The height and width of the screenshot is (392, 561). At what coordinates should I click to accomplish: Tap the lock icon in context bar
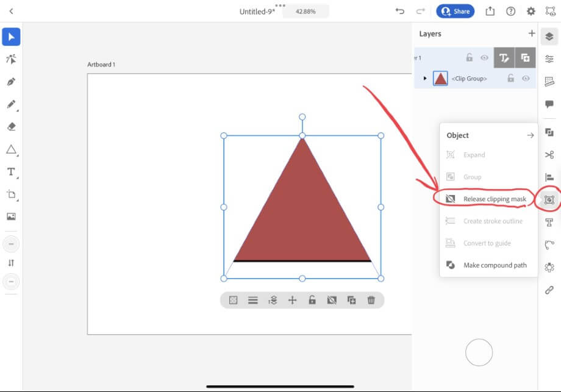point(312,300)
